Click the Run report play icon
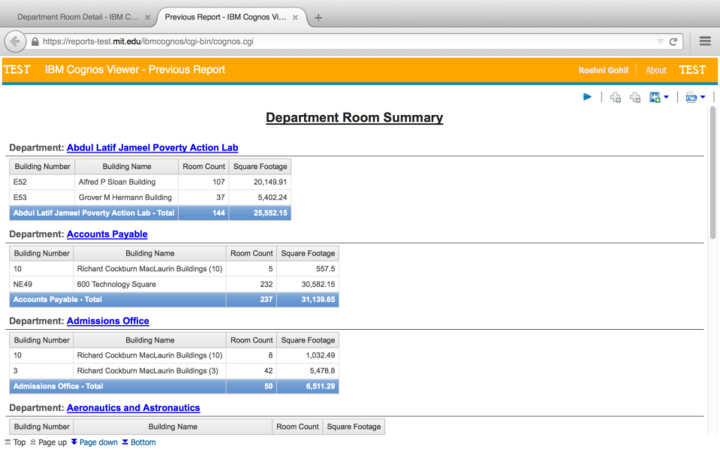The height and width of the screenshot is (450, 720). [x=588, y=97]
